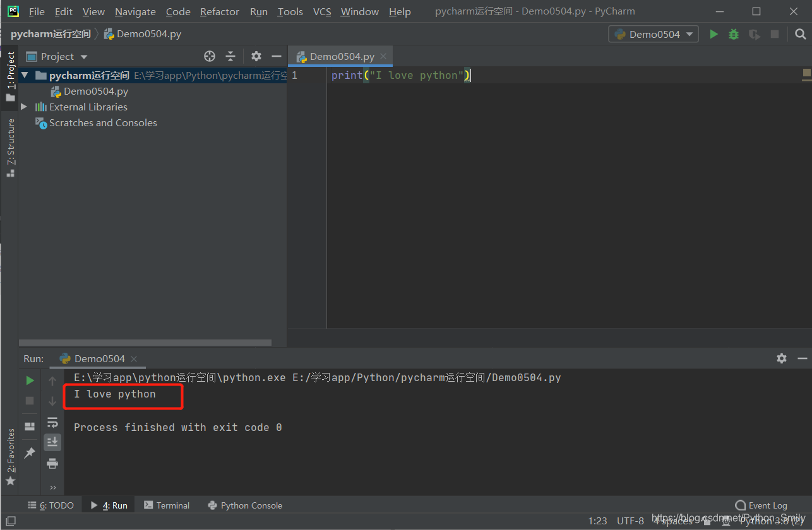Open Search Everywhere magnifier icon
The image size is (812, 530).
tap(800, 34)
